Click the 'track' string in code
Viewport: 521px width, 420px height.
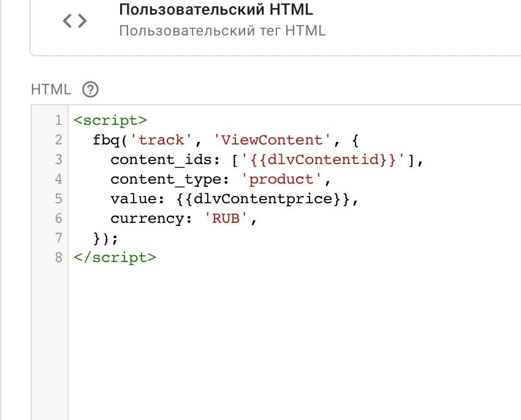coord(161,140)
